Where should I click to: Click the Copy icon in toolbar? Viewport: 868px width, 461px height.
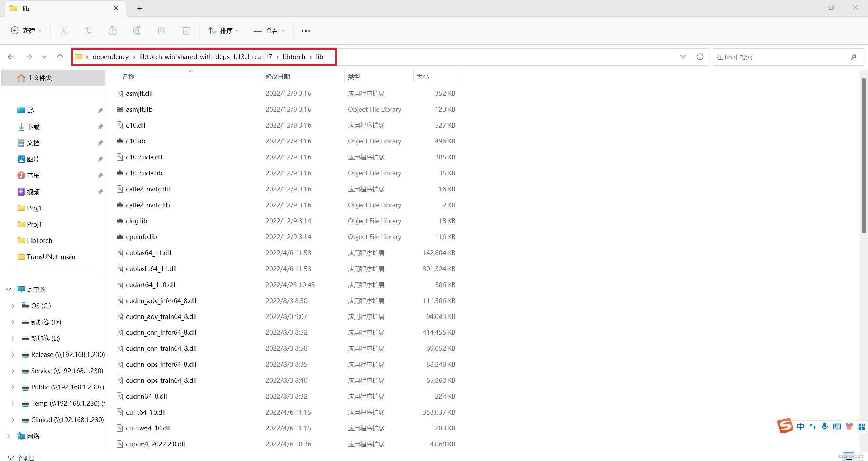pyautogui.click(x=88, y=31)
